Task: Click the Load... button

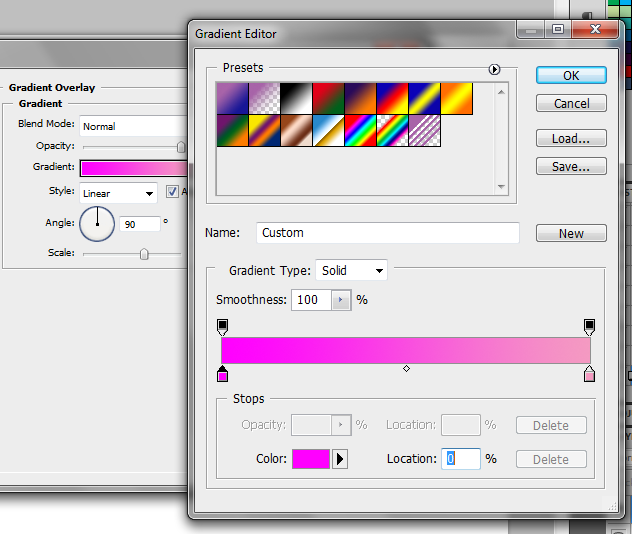Action: [x=571, y=139]
